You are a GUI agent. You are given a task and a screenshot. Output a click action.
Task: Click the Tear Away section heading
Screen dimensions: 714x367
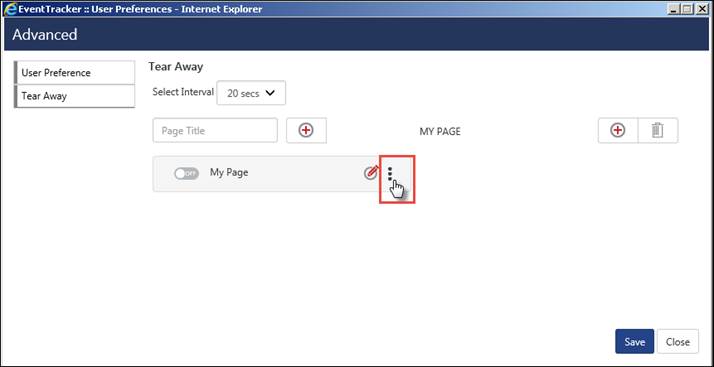point(175,67)
